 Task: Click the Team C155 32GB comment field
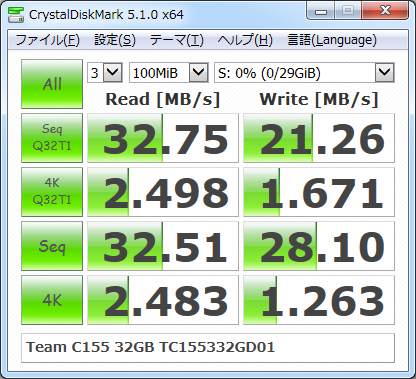point(208,348)
